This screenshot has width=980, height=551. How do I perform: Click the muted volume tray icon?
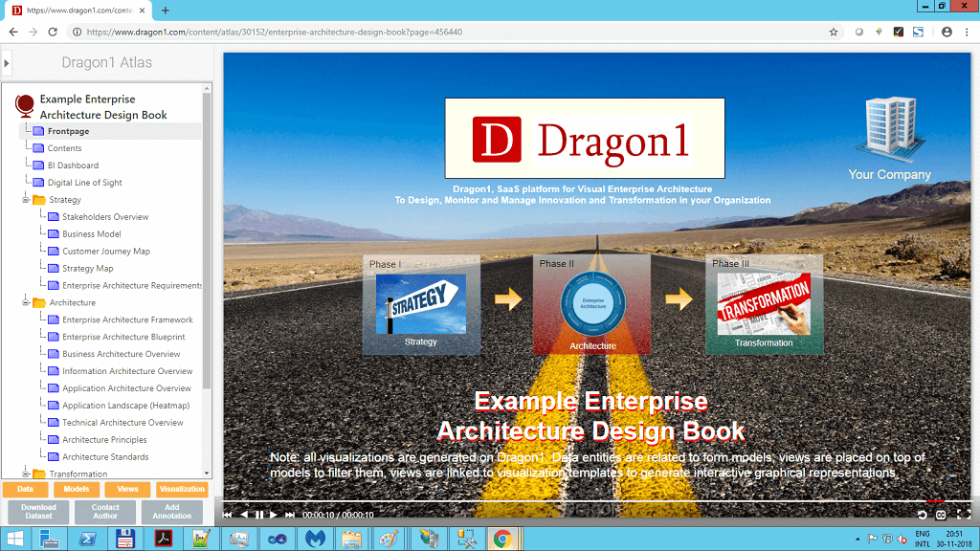tap(902, 539)
